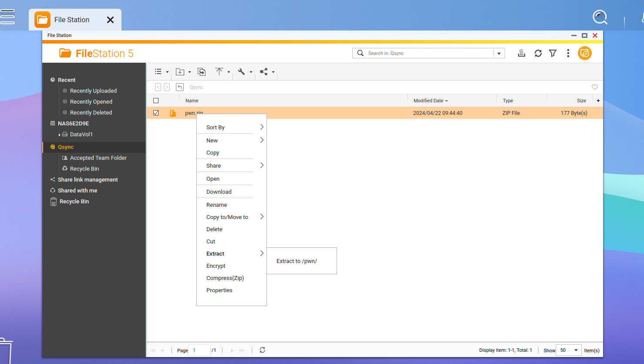Expand the upload dropdown arrow
The width and height of the screenshot is (644, 364).
(229, 72)
